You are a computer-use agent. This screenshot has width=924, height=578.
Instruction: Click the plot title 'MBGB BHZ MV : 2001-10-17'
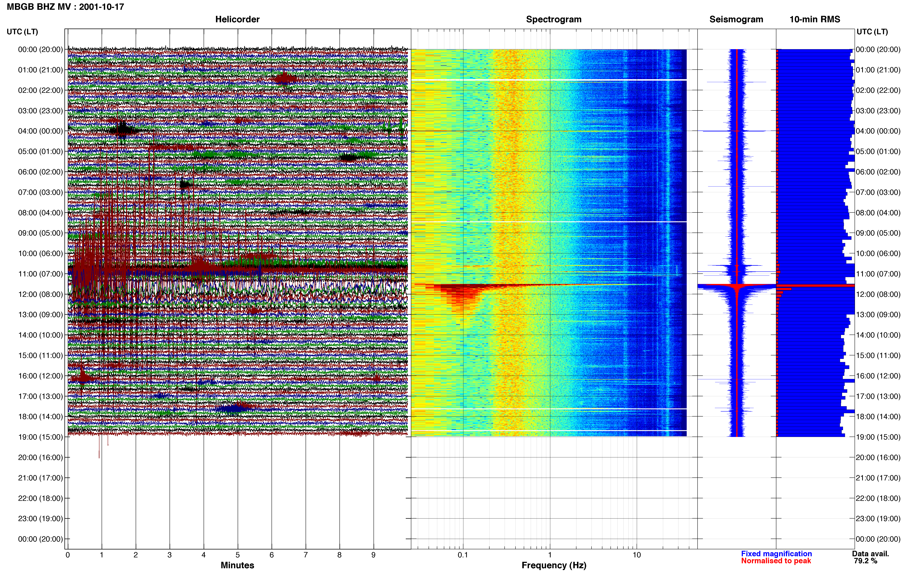tap(65, 7)
